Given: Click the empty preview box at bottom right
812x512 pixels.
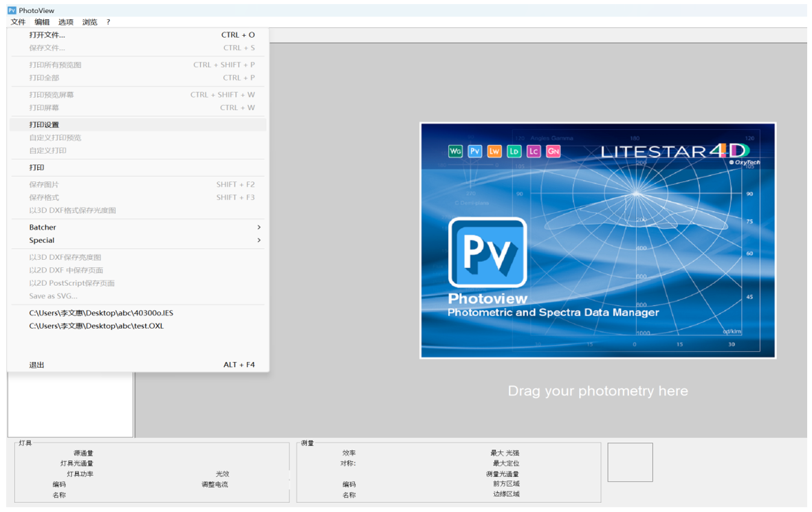Looking at the screenshot, I should pos(630,463).
